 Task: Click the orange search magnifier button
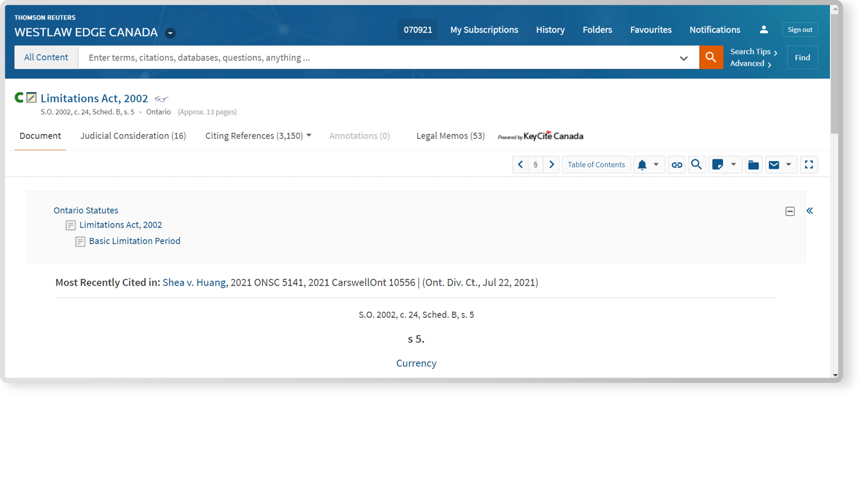pos(711,57)
